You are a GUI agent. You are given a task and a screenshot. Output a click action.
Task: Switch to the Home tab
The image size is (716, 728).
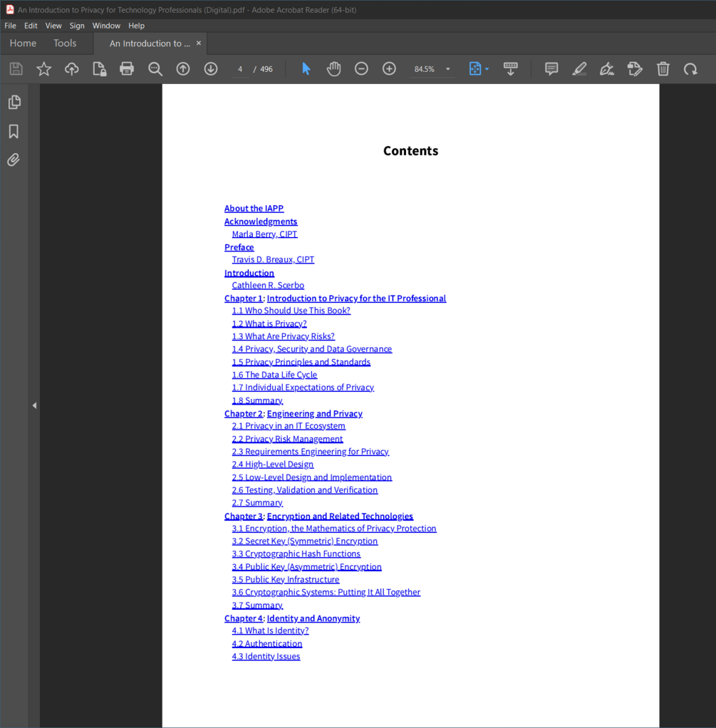[24, 43]
